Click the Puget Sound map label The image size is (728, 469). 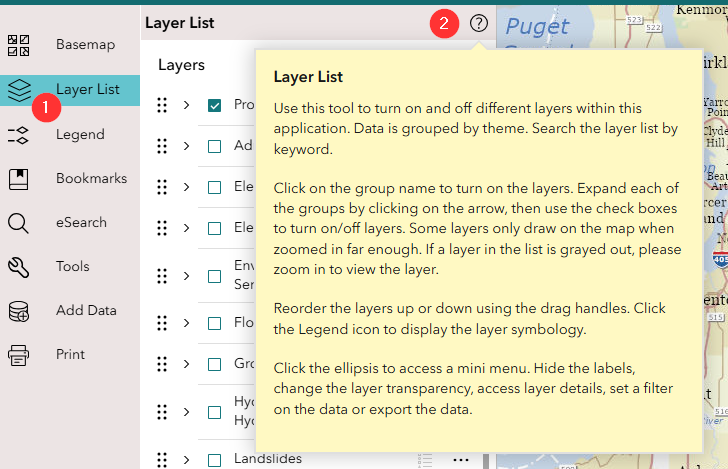pos(537,27)
